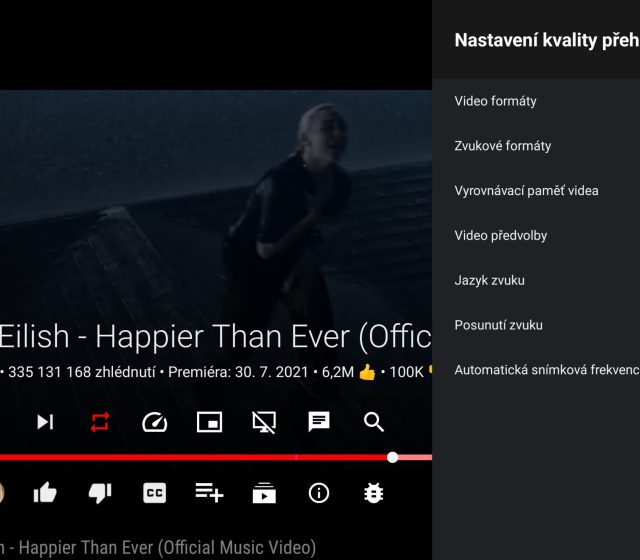Dislike the video with thumbs down
Image resolution: width=640 pixels, height=560 pixels.
[100, 492]
